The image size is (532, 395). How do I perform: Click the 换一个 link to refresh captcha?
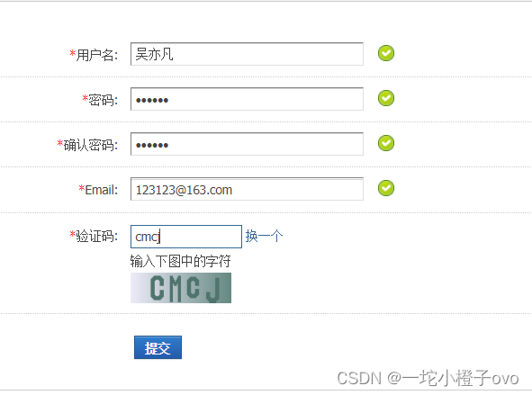point(264,236)
